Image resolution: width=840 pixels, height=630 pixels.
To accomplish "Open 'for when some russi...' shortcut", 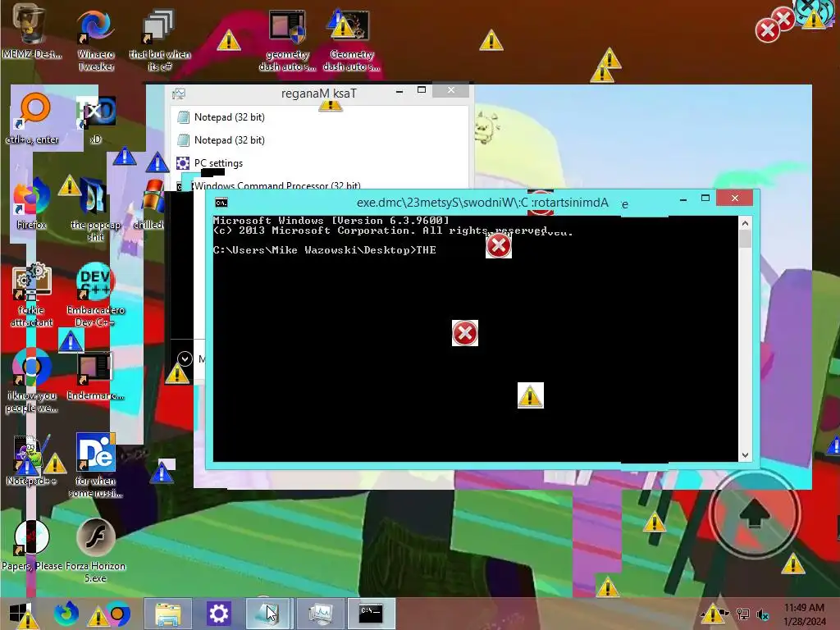I will 96,465.
